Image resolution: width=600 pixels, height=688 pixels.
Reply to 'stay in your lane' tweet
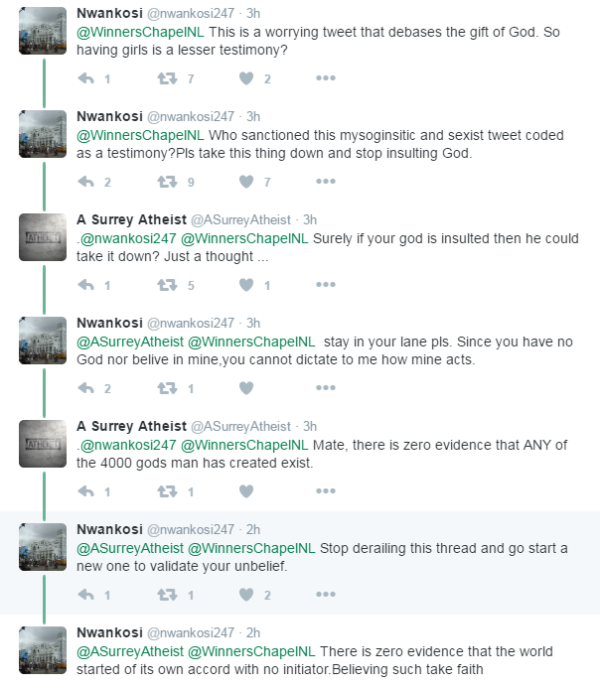[x=86, y=388]
